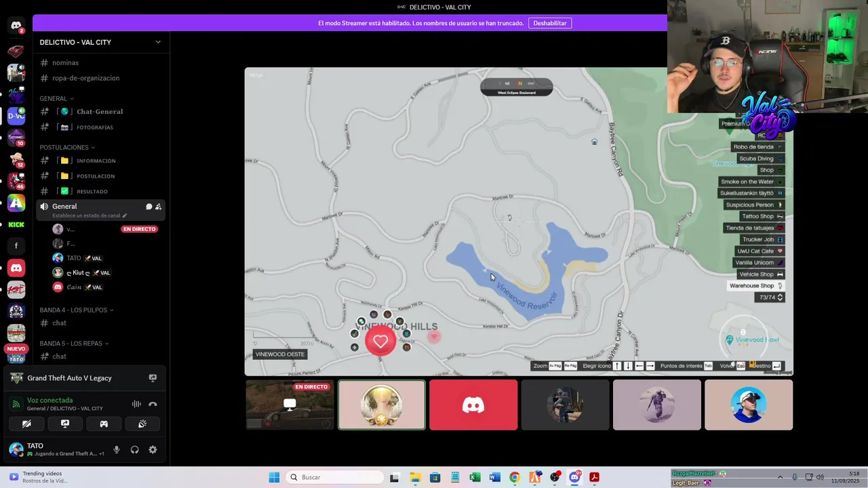The height and width of the screenshot is (488, 868).
Task: Click the EN DIRECTO badge beside user v...
Action: pyautogui.click(x=140, y=229)
